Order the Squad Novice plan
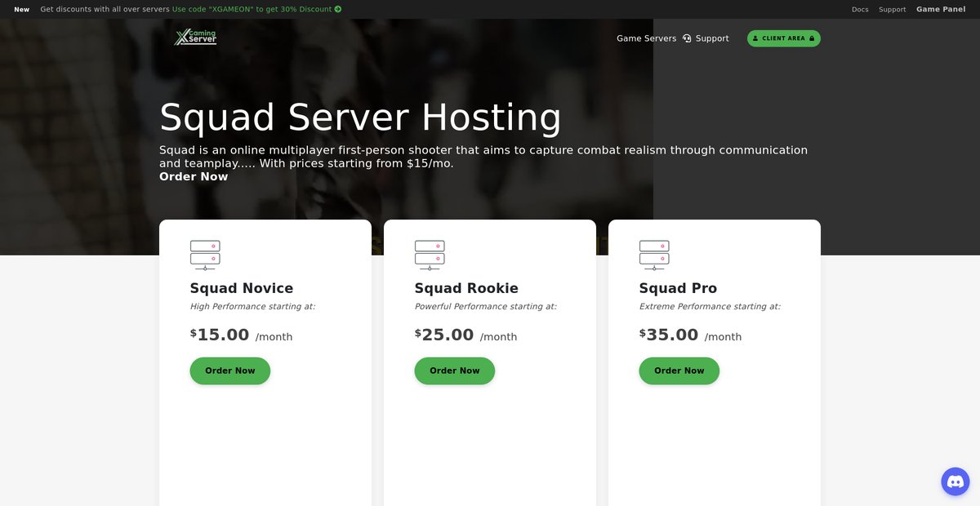This screenshot has height=506, width=980. [x=230, y=371]
